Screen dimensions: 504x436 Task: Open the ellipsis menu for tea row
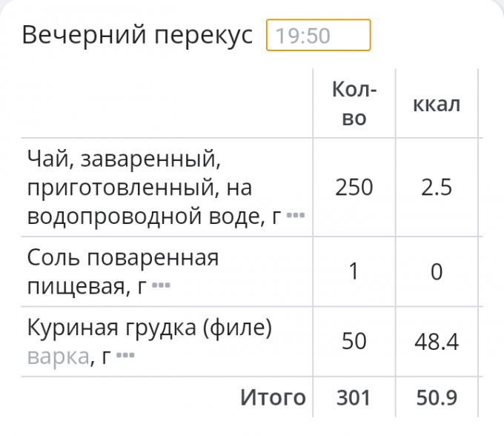[x=296, y=216]
